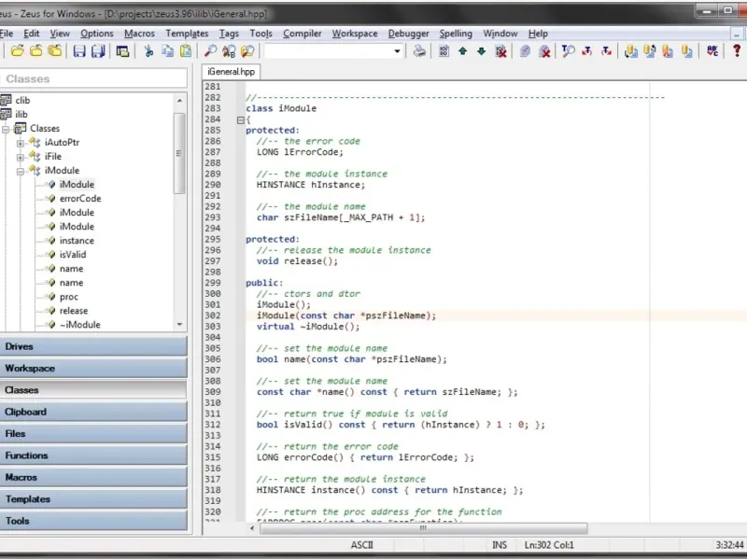The image size is (747, 560).
Task: Open the Compiler menu
Action: click(302, 34)
